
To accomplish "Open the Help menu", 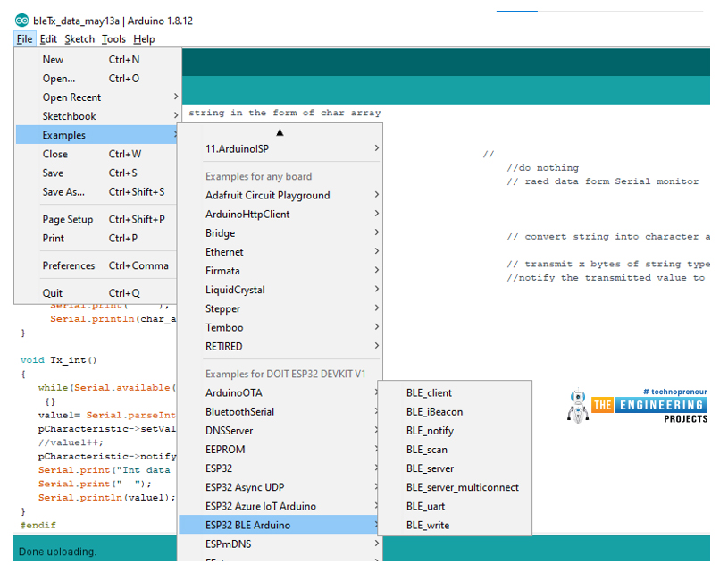I will 144,39.
